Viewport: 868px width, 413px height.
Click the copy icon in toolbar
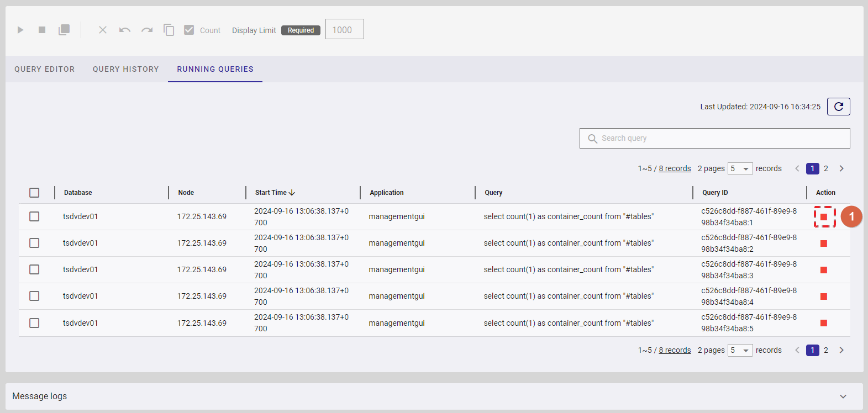(169, 30)
